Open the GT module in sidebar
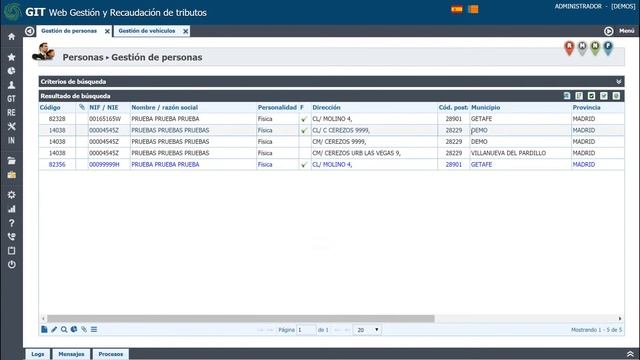The height and width of the screenshot is (360, 640). [11, 99]
